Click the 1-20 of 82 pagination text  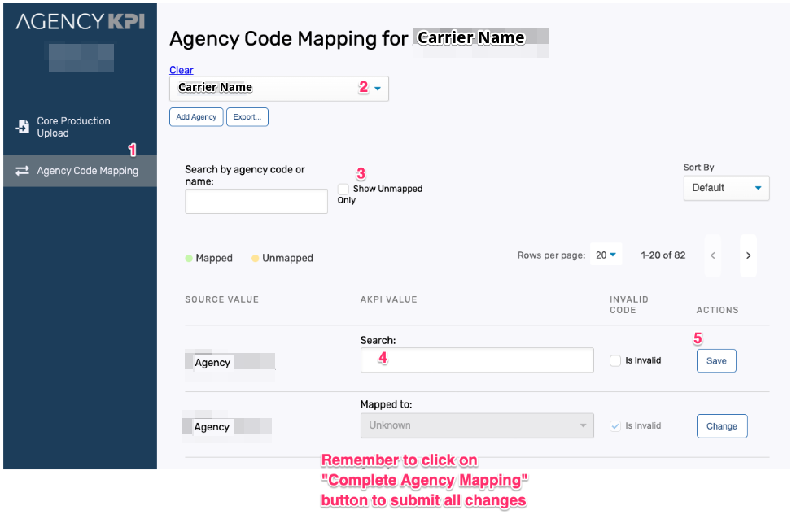pyautogui.click(x=663, y=255)
